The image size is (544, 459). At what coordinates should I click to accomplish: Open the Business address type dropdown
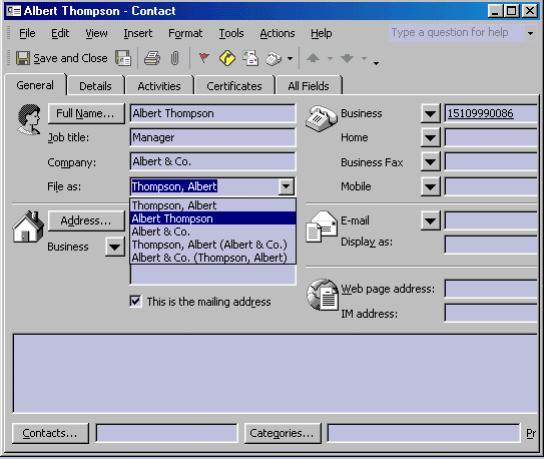click(x=115, y=247)
